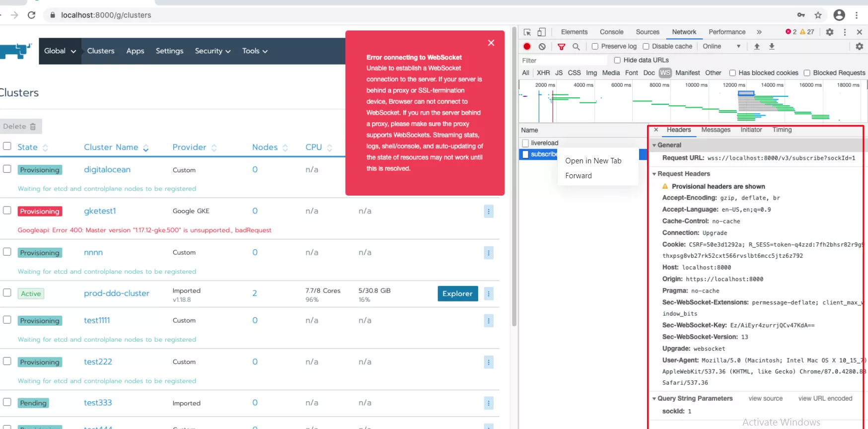Focus the network Filter input
Viewport: 868px width, 429px height.
tap(563, 60)
